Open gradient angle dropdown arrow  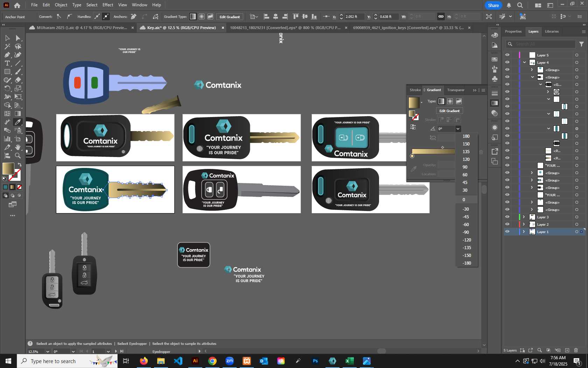458,129
